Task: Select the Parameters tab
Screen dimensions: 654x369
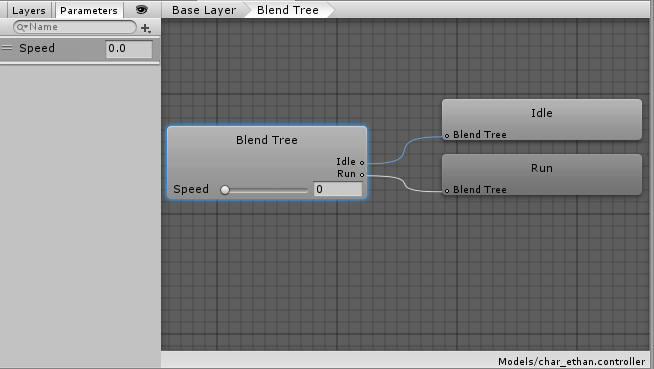Action: point(89,10)
